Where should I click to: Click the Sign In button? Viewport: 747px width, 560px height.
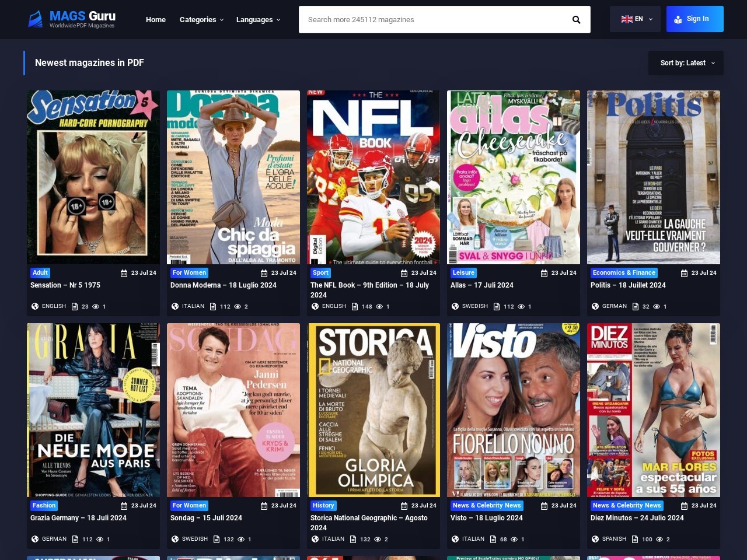pyautogui.click(x=694, y=19)
